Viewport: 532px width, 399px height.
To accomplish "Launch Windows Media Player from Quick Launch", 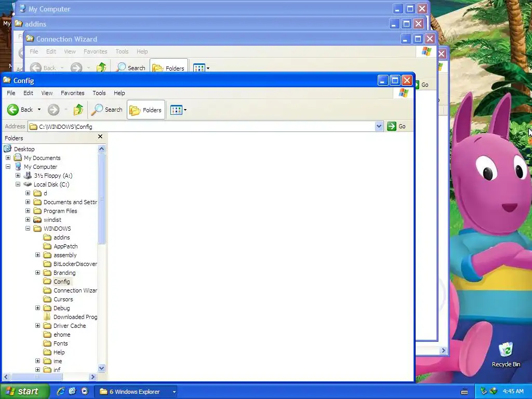I will tap(85, 391).
